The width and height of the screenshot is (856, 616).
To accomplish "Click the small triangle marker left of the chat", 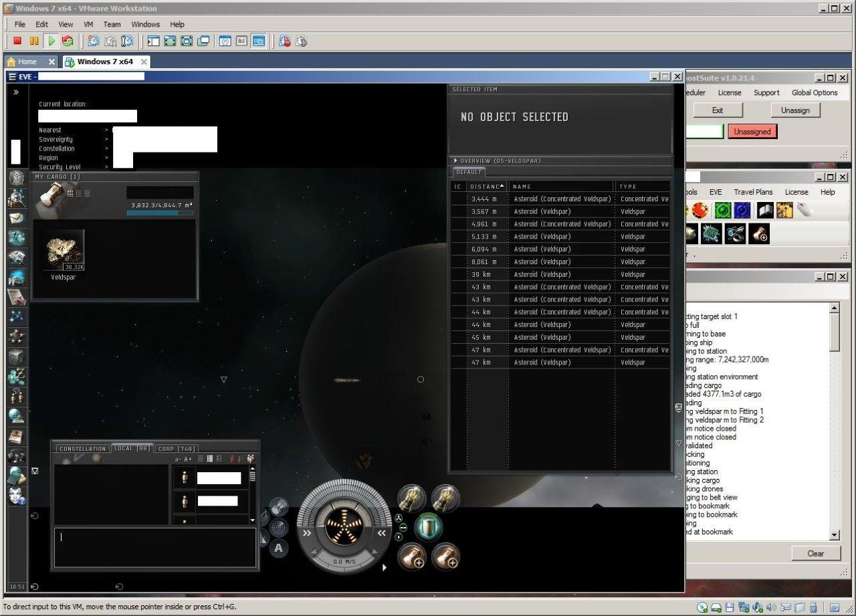I will pos(35,471).
